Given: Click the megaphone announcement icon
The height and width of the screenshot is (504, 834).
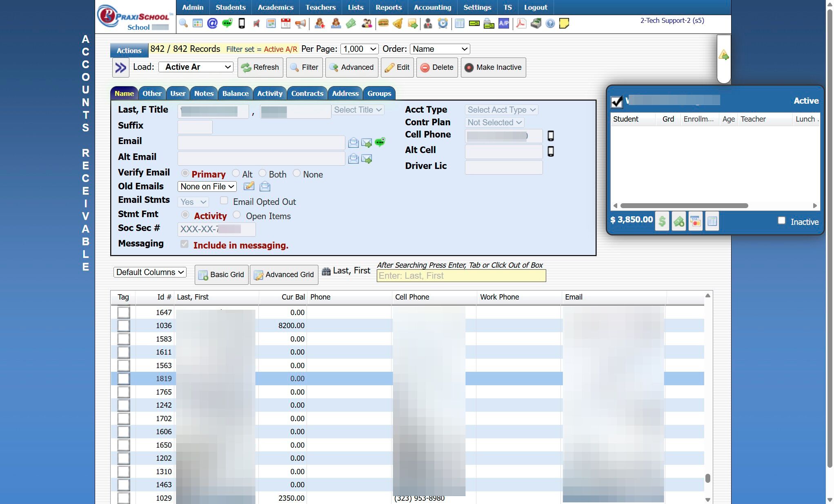Looking at the screenshot, I should click(x=300, y=23).
